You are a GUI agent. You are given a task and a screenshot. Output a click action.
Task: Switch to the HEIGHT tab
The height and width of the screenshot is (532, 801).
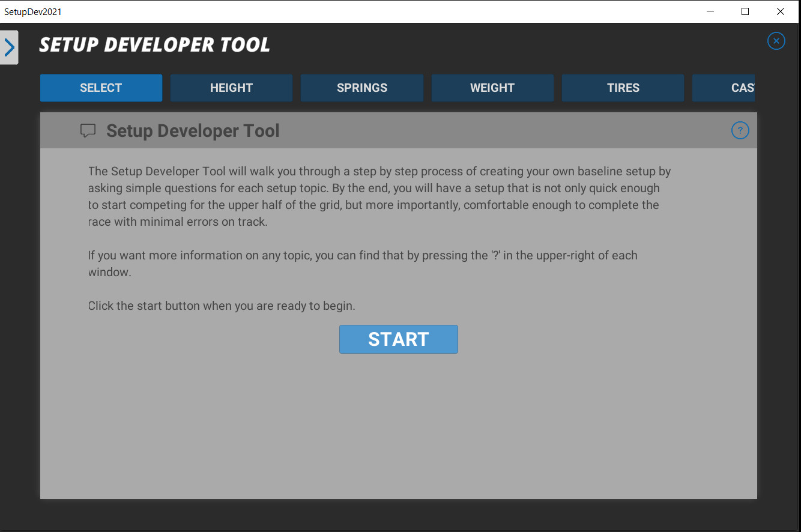(x=231, y=88)
